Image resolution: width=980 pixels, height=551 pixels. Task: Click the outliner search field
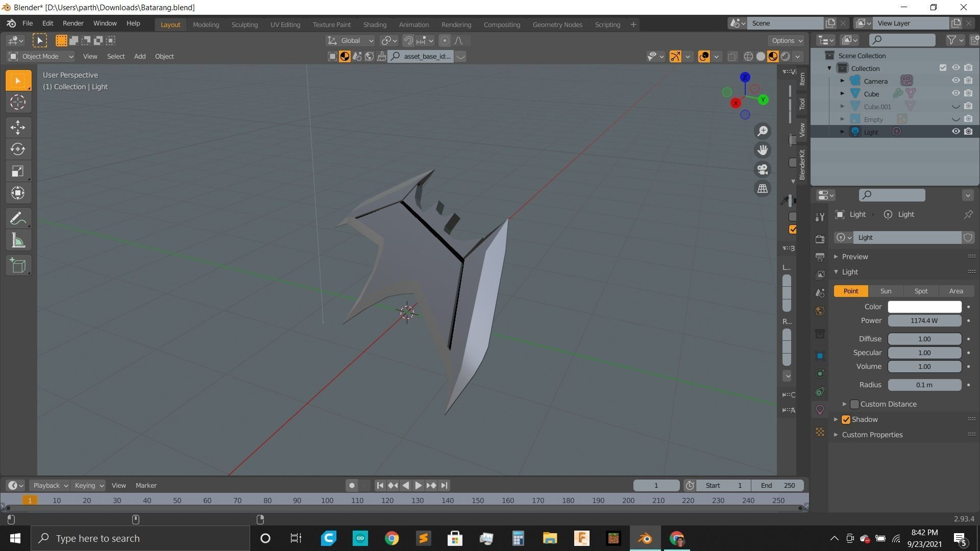(902, 40)
